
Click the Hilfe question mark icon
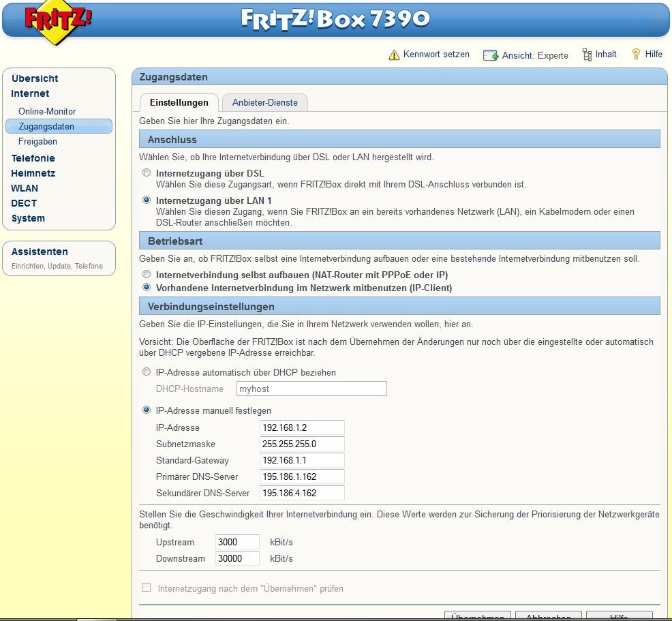point(637,55)
